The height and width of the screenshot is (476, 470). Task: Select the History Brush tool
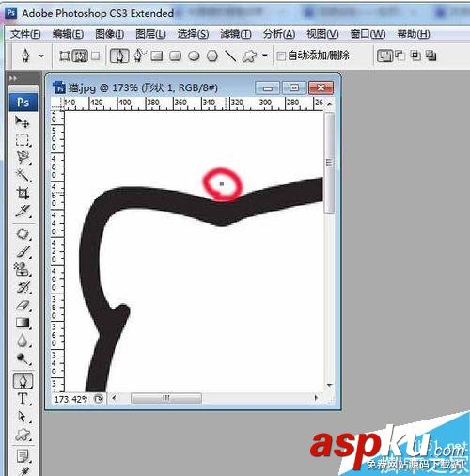click(x=23, y=287)
